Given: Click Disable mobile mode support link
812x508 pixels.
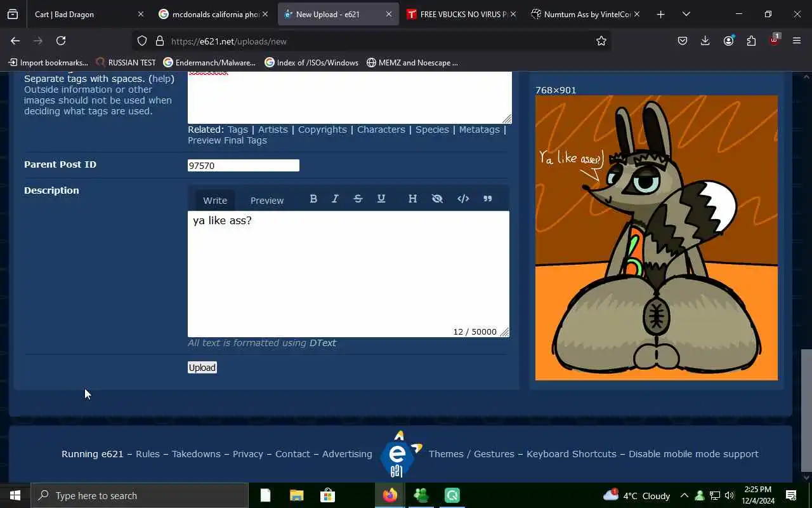Looking at the screenshot, I should point(693,454).
